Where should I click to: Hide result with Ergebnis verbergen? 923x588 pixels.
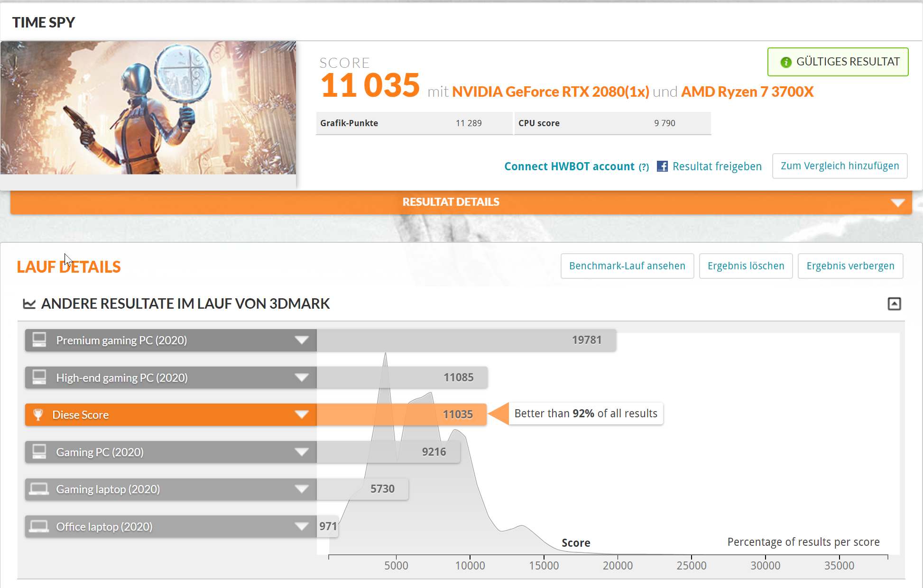[x=850, y=266]
